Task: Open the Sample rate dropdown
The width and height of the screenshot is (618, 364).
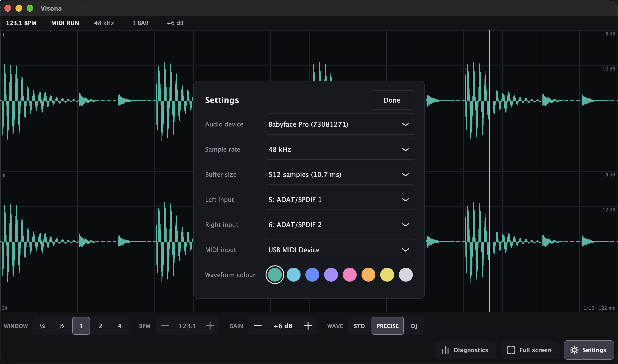Action: [340, 149]
